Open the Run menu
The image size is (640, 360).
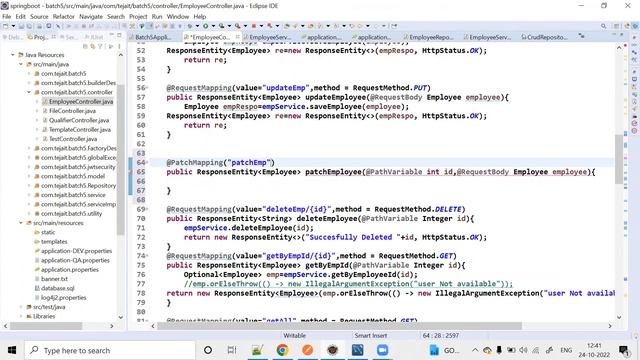click(157, 16)
